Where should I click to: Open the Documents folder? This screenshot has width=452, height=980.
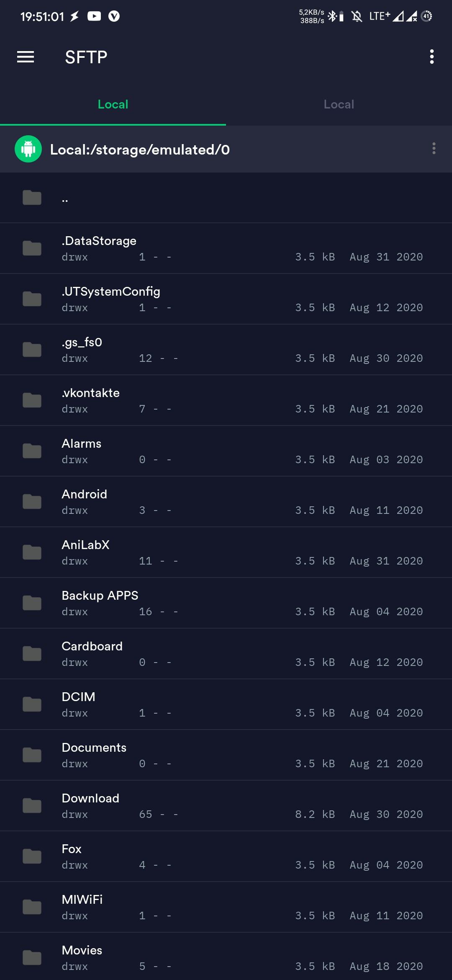(x=226, y=755)
